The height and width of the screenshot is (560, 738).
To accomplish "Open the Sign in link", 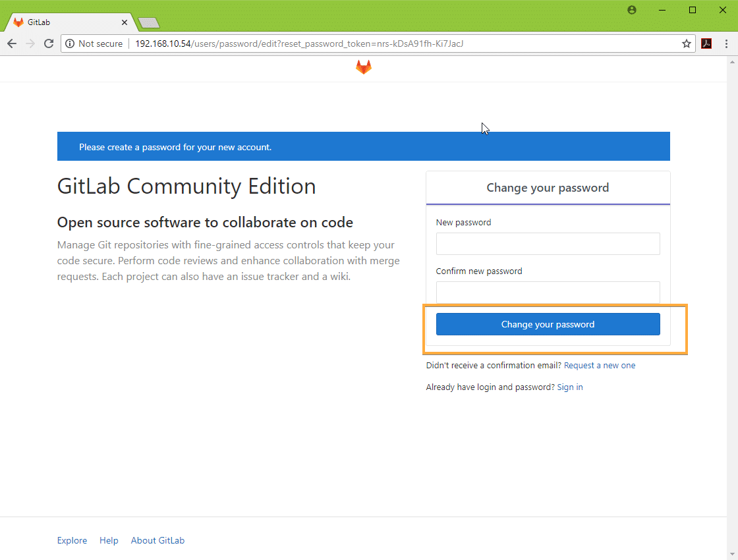I will pos(569,387).
